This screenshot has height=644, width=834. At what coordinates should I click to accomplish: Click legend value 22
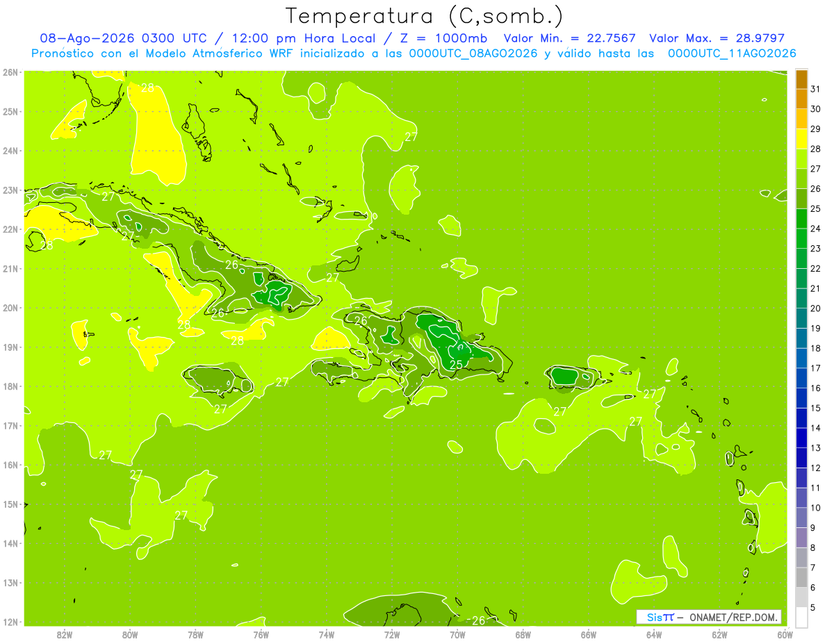point(815,269)
